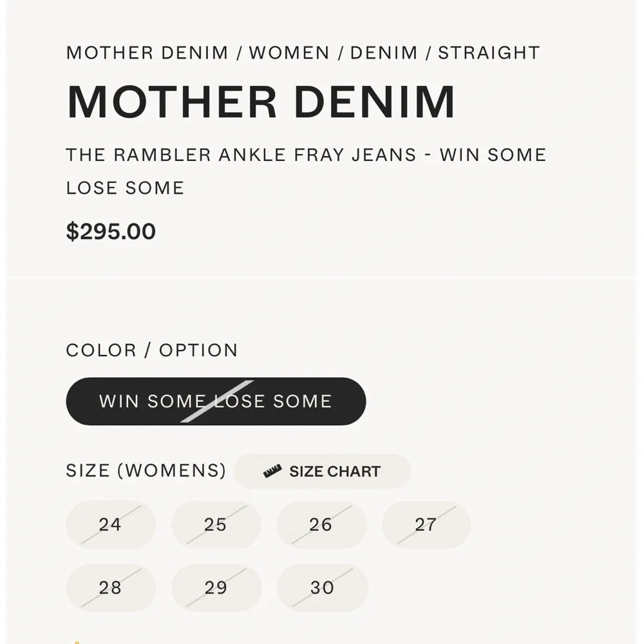This screenshot has width=644, height=644.
Task: Click the divider line below the price
Action: coord(322,278)
